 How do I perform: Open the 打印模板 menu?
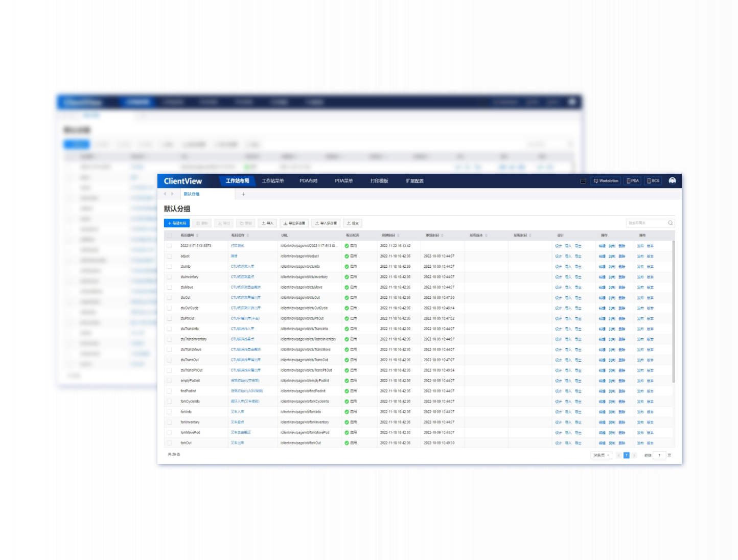click(x=379, y=181)
